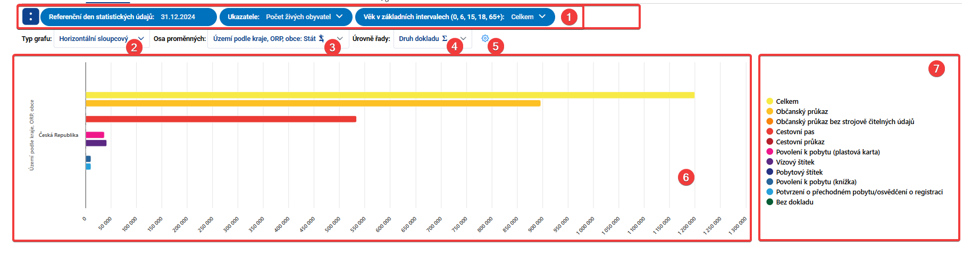This screenshot has height=254, width=980.
Task: Open the Úrovně řady Druh dokladu dropdown
Action: 432,38
